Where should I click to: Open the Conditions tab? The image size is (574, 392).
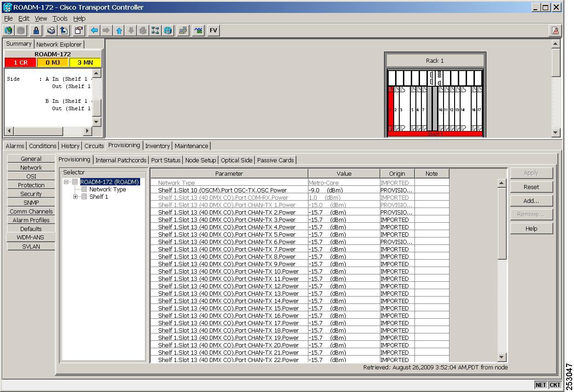click(42, 146)
